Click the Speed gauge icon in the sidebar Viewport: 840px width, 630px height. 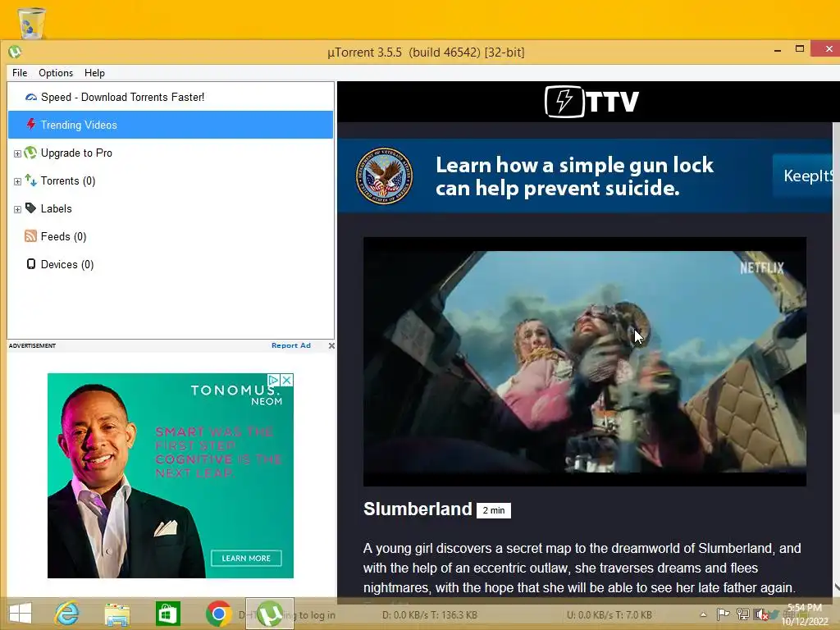pos(31,97)
